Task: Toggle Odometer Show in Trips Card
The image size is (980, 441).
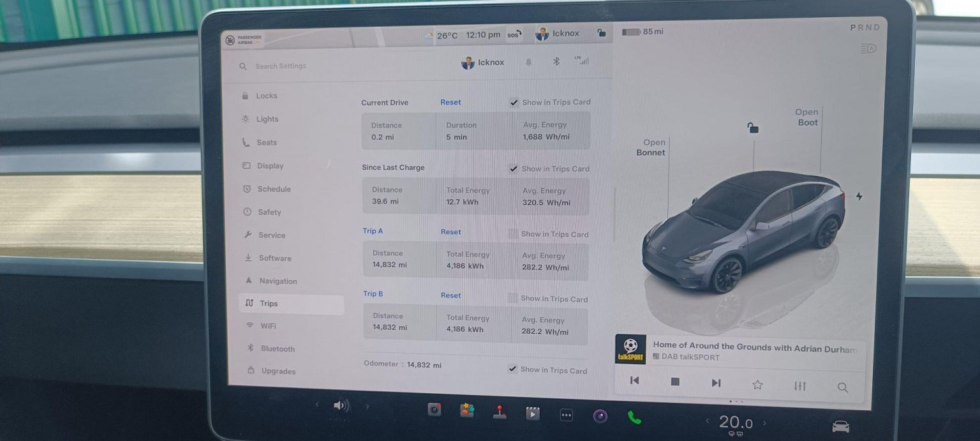Action: [512, 369]
